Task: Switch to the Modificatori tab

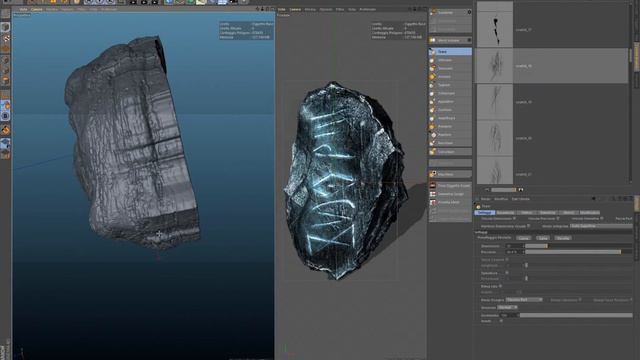Action: tap(590, 213)
